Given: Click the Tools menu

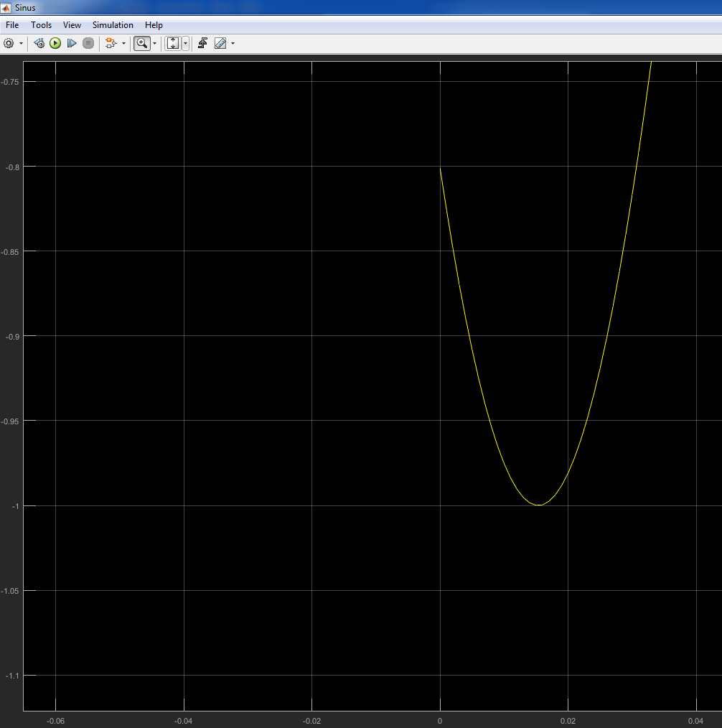Looking at the screenshot, I should (x=41, y=25).
